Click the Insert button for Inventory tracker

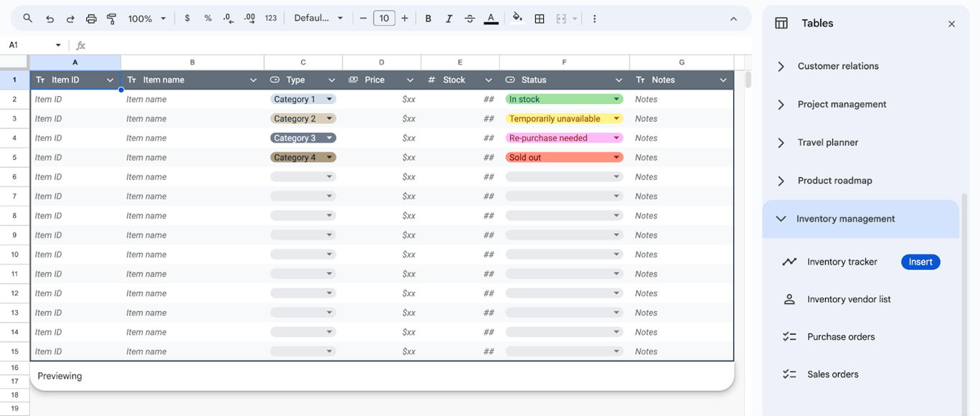[x=920, y=262]
